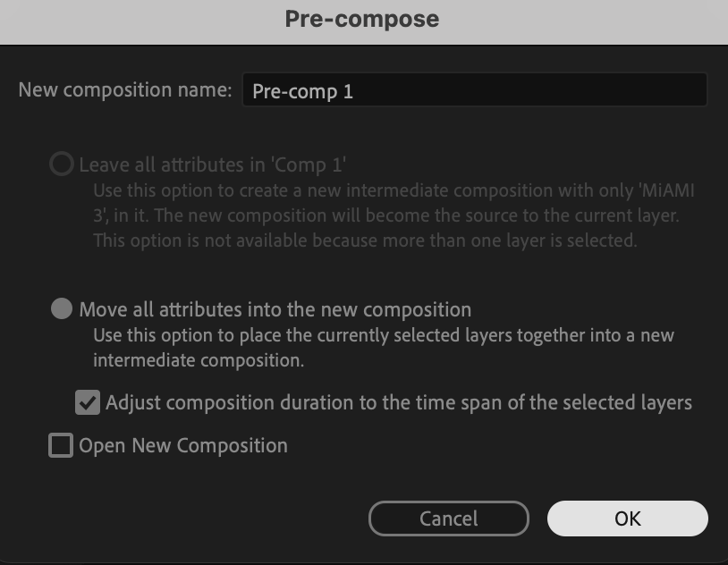Uncheck the Adjust composition duration checkbox
The width and height of the screenshot is (728, 565).
pos(88,402)
